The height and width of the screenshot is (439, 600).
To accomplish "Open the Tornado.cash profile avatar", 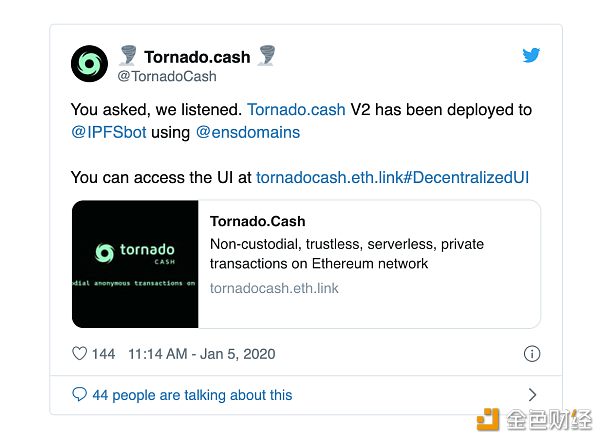I will [90, 64].
